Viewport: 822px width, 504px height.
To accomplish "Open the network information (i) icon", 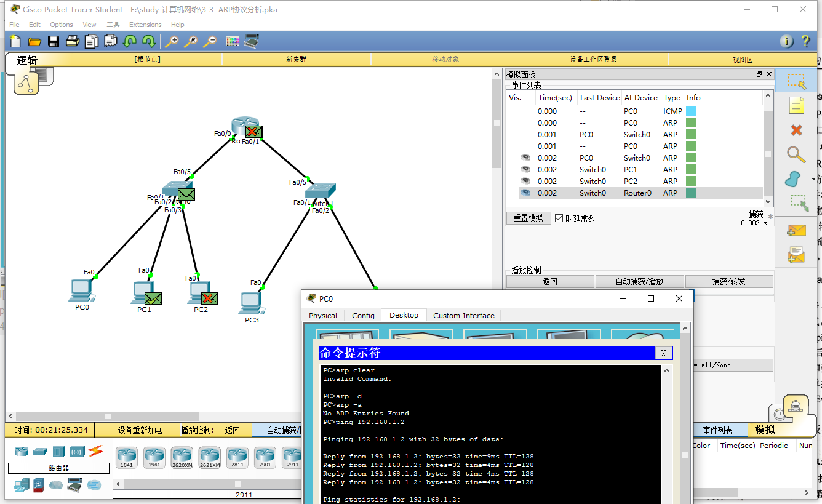I will pyautogui.click(x=786, y=41).
